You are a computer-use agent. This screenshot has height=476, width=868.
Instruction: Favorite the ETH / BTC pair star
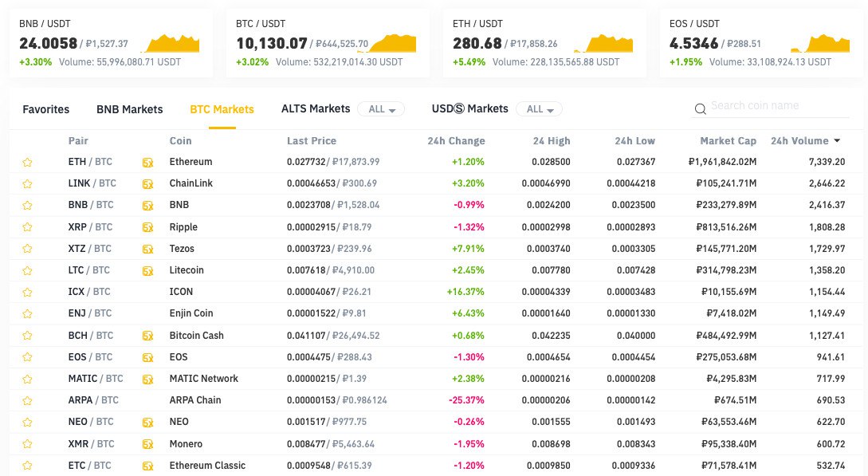pos(27,162)
